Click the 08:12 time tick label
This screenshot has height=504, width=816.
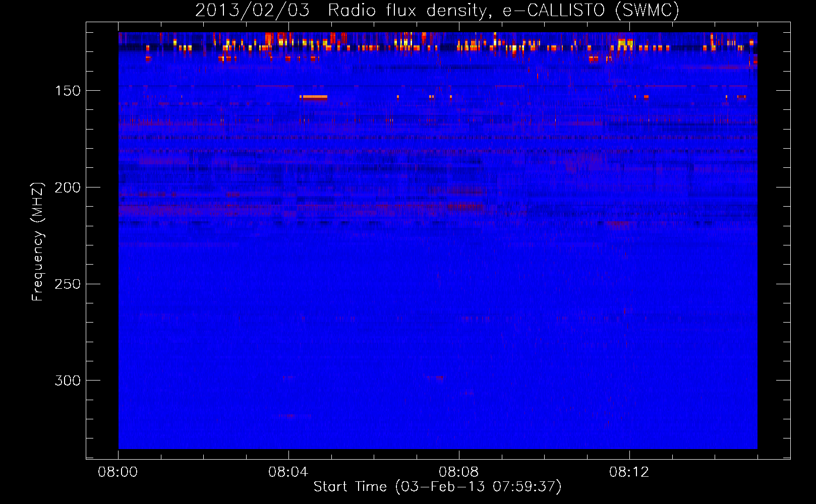click(629, 472)
